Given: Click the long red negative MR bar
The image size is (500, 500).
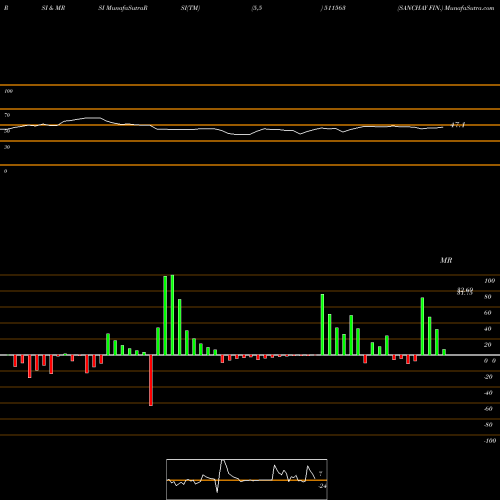Looking at the screenshot, I should 151,380.
